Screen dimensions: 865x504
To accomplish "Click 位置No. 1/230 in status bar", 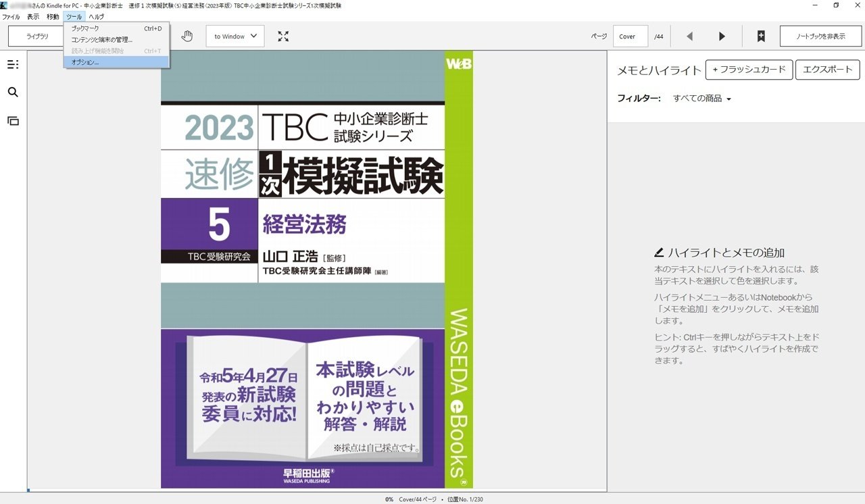I will 465,499.
